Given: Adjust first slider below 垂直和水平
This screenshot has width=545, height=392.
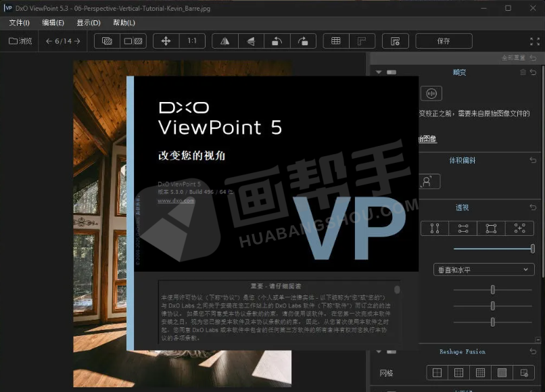Looking at the screenshot, I should pyautogui.click(x=492, y=289).
